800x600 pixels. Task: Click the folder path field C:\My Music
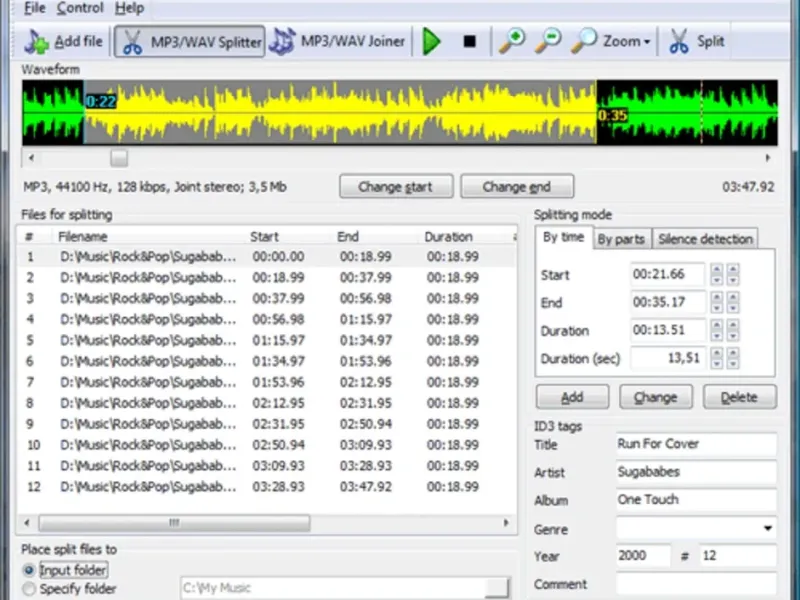(x=332, y=588)
